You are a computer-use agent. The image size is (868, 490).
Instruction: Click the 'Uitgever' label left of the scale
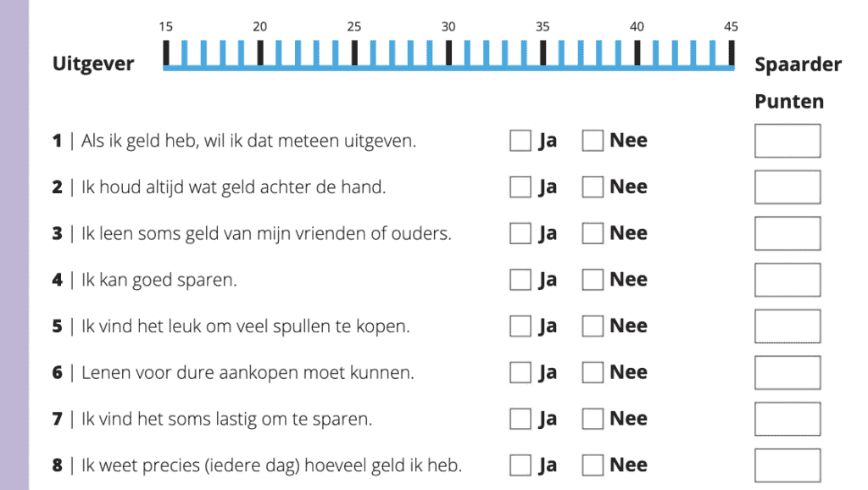93,64
